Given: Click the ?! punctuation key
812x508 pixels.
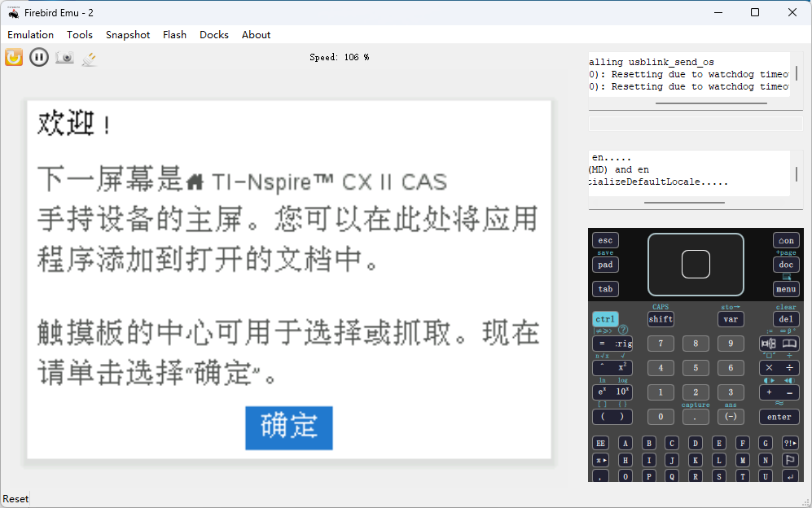Looking at the screenshot, I should point(790,443).
